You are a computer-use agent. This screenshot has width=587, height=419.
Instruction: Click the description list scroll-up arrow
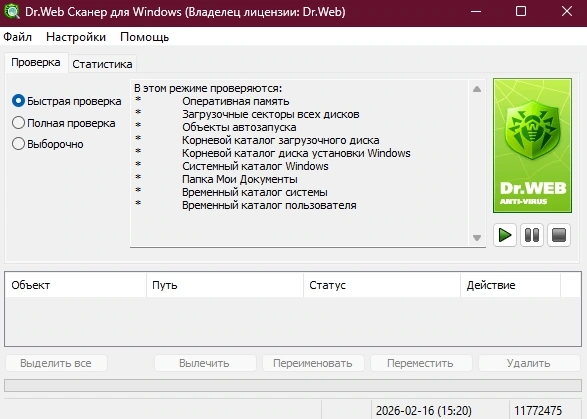[x=477, y=89]
